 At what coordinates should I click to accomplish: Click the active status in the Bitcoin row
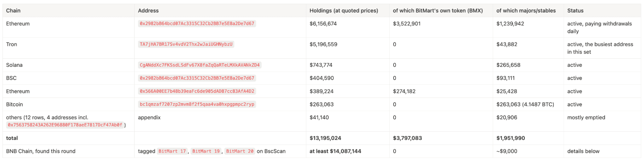tap(574, 104)
